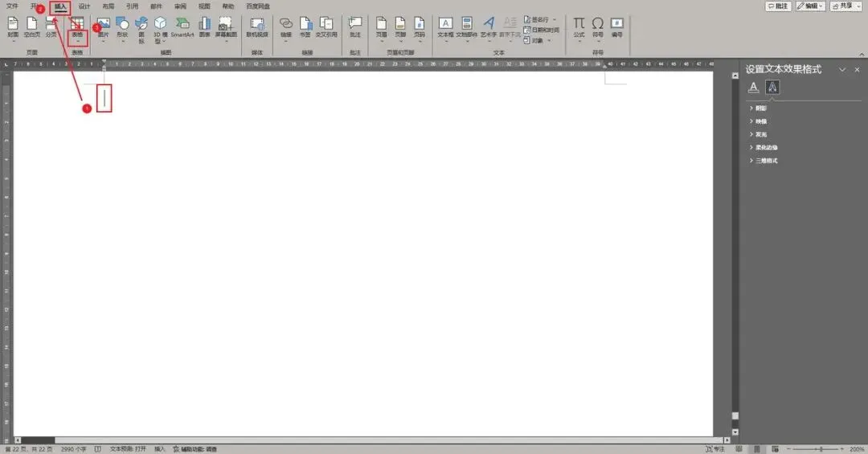
Task: Expand the Glow (发光) section
Action: pyautogui.click(x=758, y=134)
